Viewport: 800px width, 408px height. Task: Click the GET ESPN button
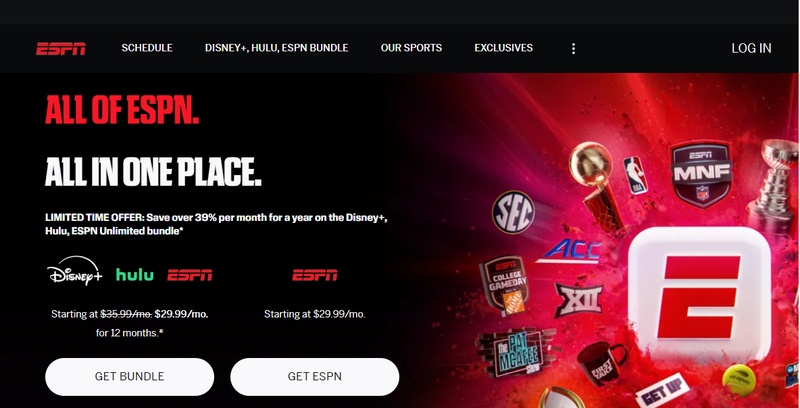pos(315,376)
